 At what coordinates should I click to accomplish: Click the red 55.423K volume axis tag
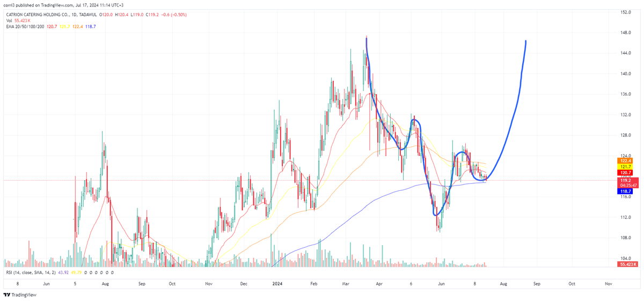click(627, 264)
